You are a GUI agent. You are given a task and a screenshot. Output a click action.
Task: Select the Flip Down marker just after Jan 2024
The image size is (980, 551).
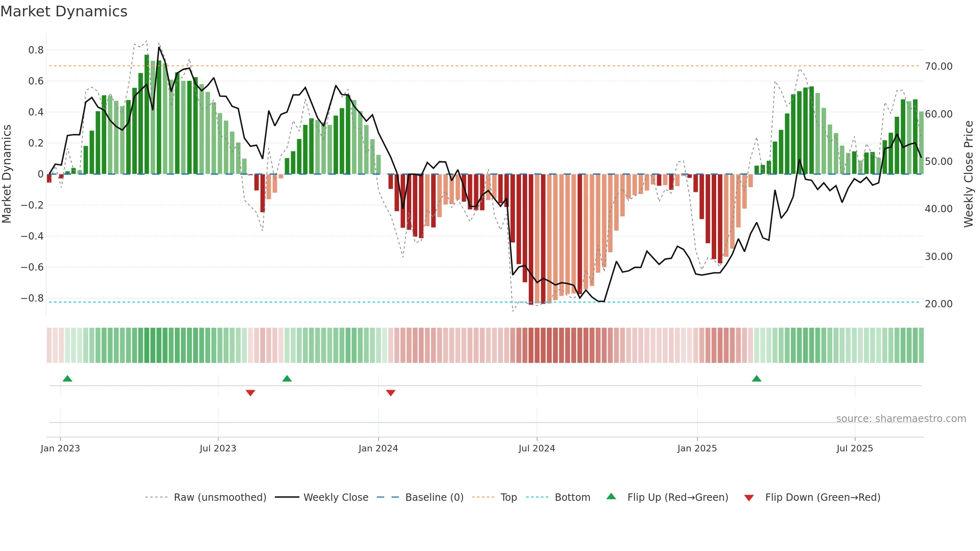[391, 393]
